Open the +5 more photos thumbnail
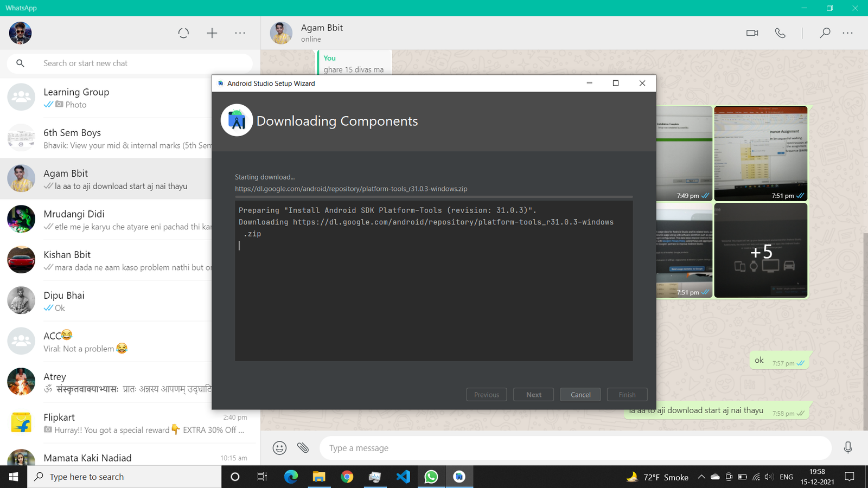Image resolution: width=868 pixels, height=488 pixels. click(761, 251)
